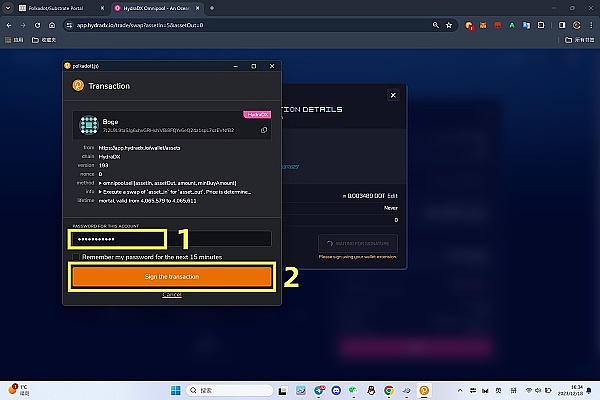Click the Boge account identicon

point(89,125)
